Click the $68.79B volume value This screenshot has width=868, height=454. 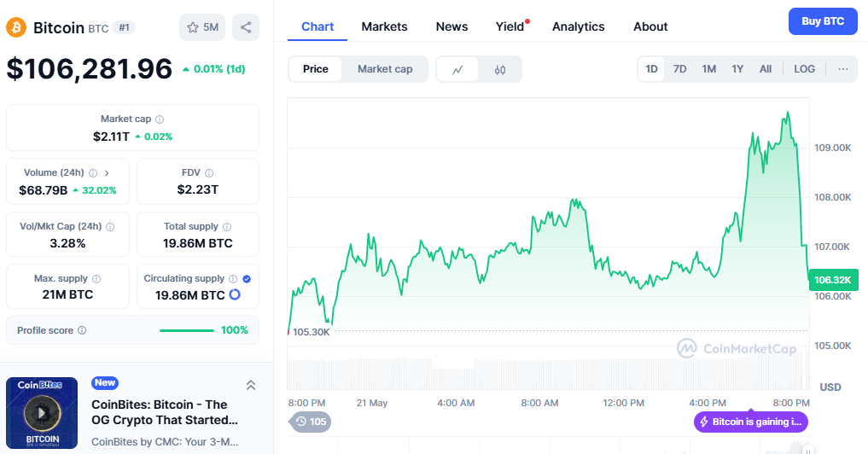[x=44, y=190]
